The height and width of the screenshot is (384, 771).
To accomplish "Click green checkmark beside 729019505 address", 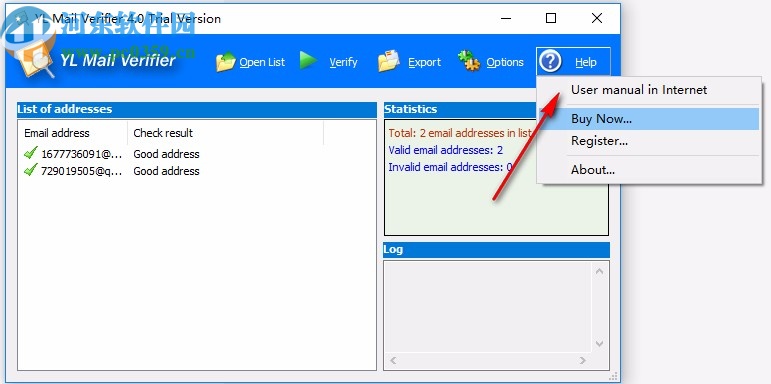I will click(30, 170).
